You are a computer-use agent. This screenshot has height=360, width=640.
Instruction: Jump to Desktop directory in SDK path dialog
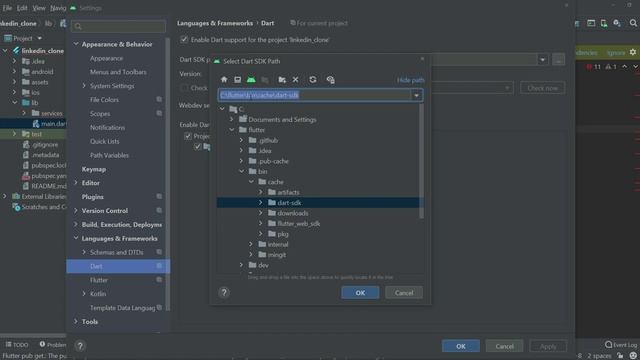[238, 80]
